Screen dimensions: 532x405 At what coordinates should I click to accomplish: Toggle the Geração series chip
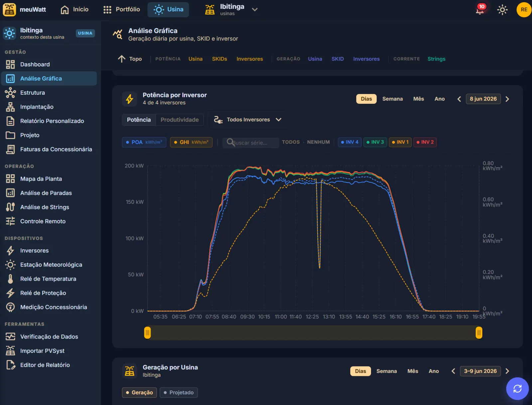click(140, 393)
